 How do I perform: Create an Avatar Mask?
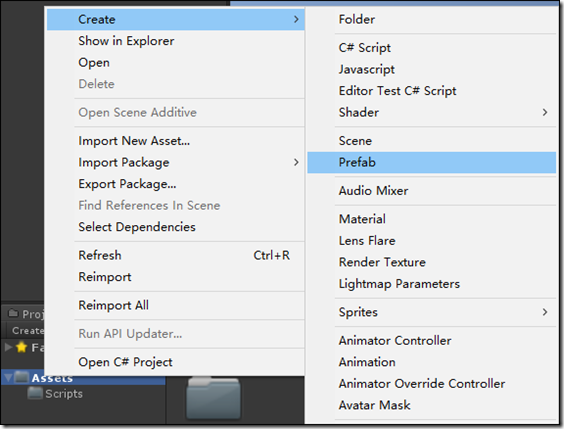point(432,405)
